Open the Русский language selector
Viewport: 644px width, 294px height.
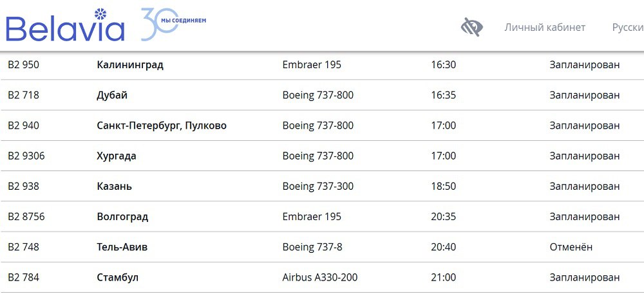pyautogui.click(x=627, y=28)
